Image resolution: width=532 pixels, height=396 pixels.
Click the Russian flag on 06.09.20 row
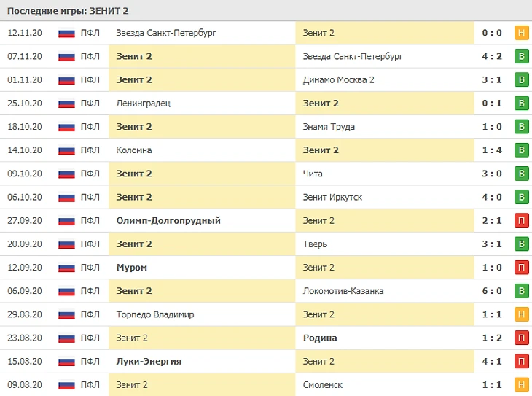point(67,291)
